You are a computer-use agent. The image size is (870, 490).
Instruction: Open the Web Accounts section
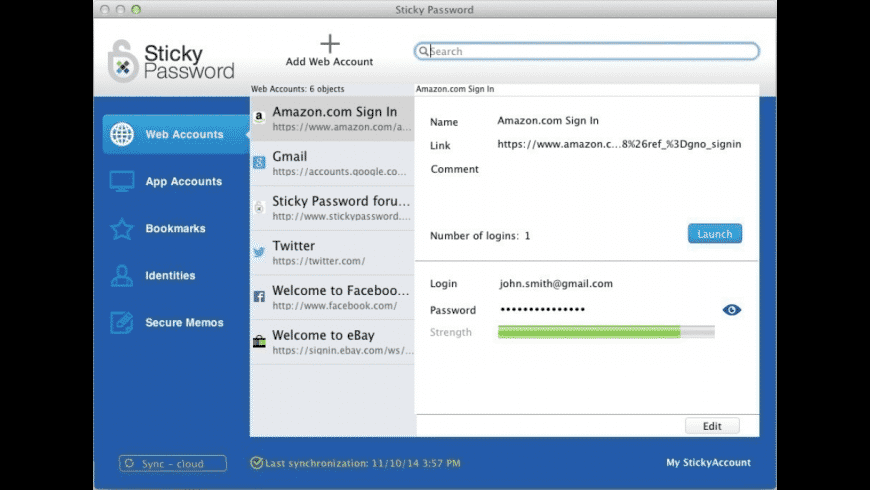tap(176, 134)
